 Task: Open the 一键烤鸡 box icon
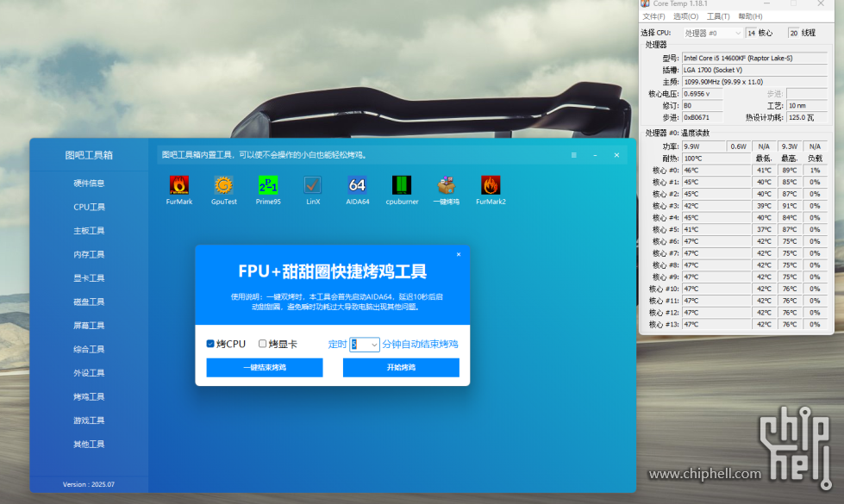pyautogui.click(x=447, y=185)
